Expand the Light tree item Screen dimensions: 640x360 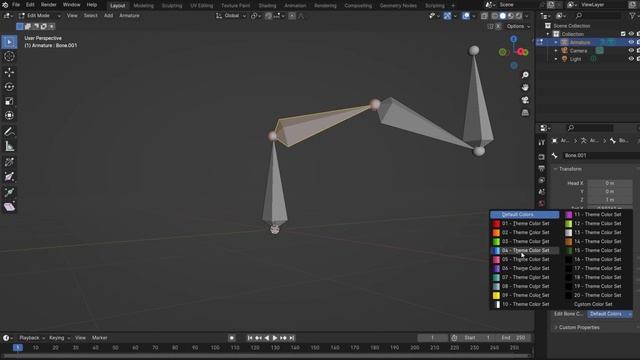click(556, 59)
